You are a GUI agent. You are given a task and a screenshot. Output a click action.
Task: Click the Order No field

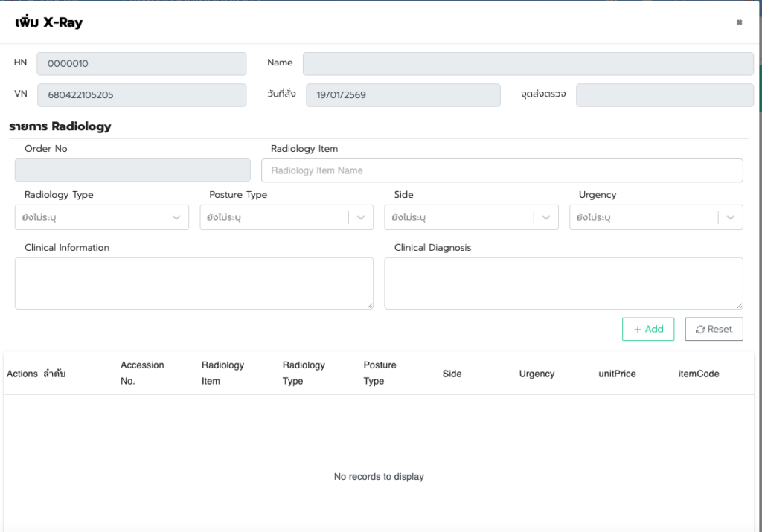coord(132,170)
